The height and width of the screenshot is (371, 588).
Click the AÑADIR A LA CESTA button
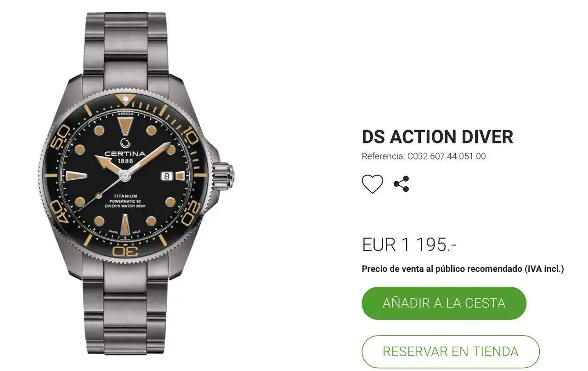click(444, 303)
